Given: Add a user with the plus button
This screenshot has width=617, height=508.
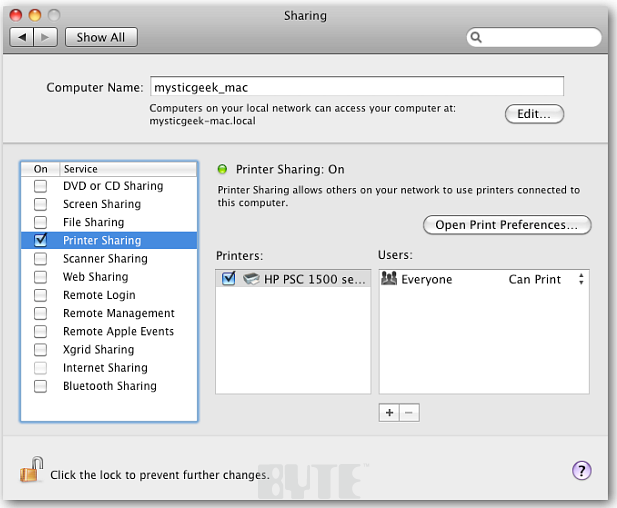Looking at the screenshot, I should [389, 412].
